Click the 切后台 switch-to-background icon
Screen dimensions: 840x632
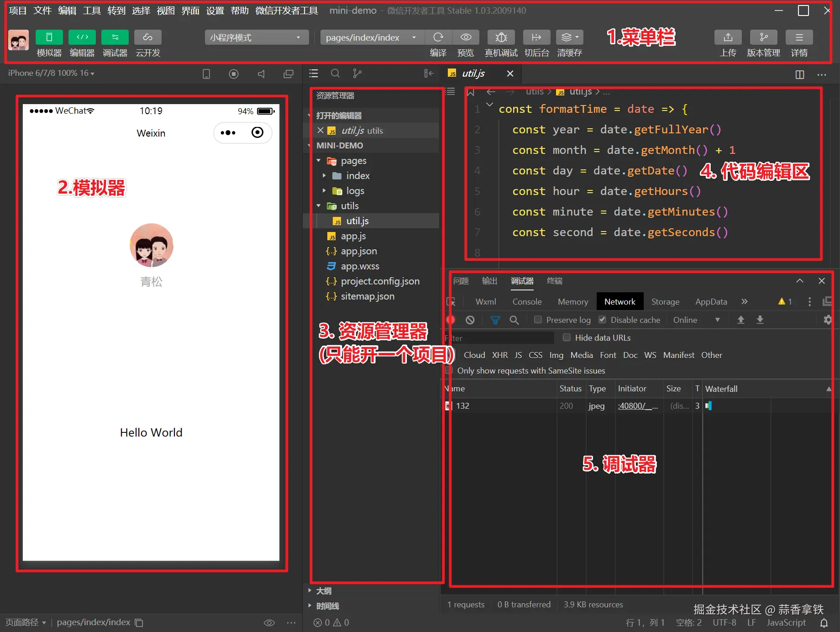tap(537, 37)
